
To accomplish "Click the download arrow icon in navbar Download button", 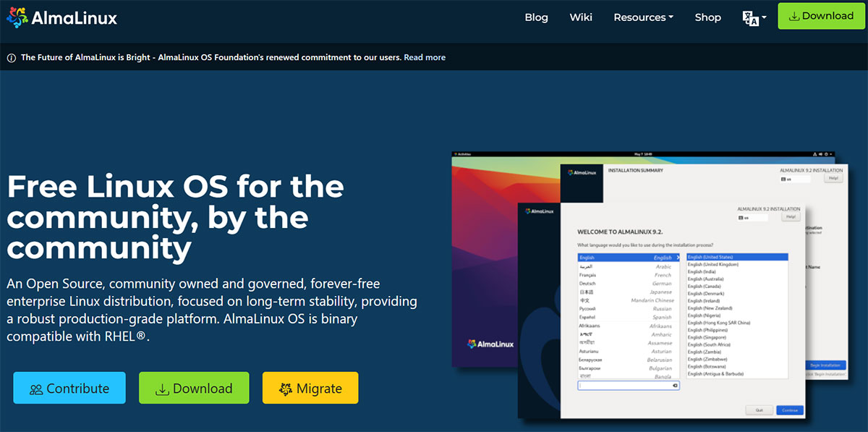I will click(793, 17).
